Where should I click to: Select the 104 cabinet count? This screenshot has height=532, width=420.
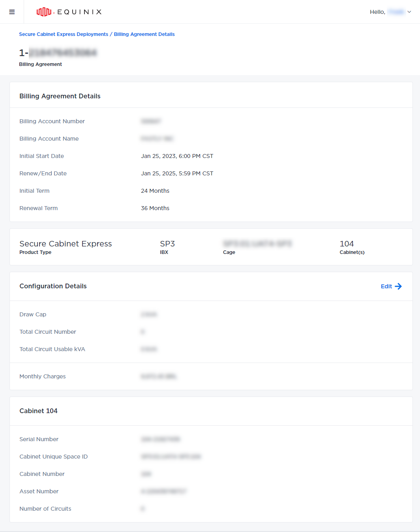coord(347,244)
